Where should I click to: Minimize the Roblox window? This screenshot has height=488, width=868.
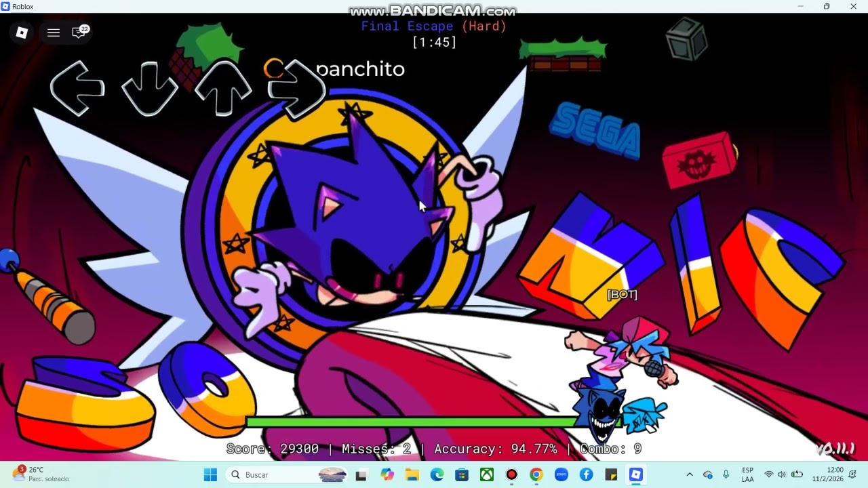[801, 7]
